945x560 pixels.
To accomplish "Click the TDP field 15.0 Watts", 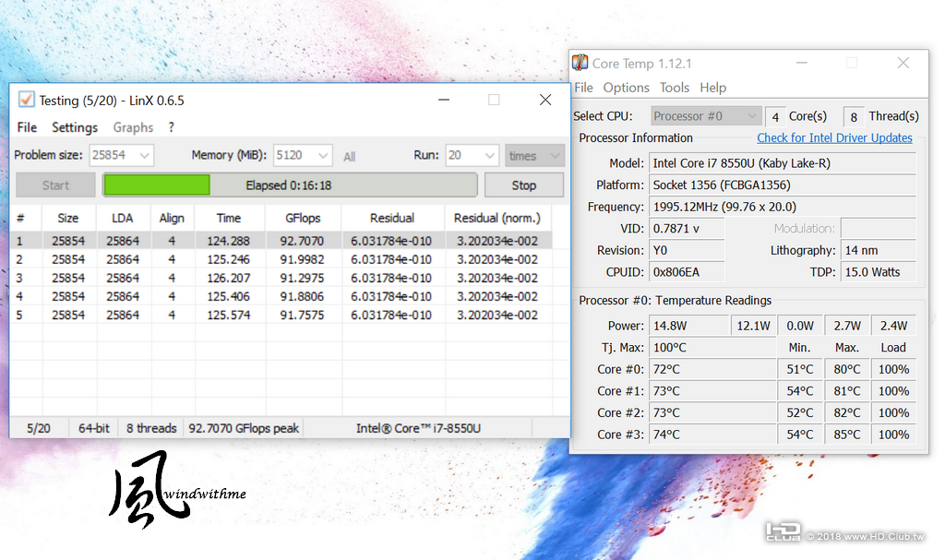I will point(879,272).
